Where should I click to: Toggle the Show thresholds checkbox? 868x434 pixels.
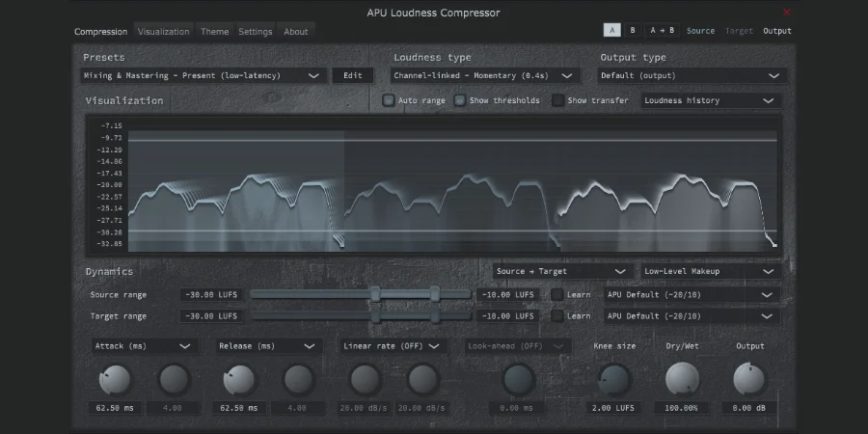point(459,100)
